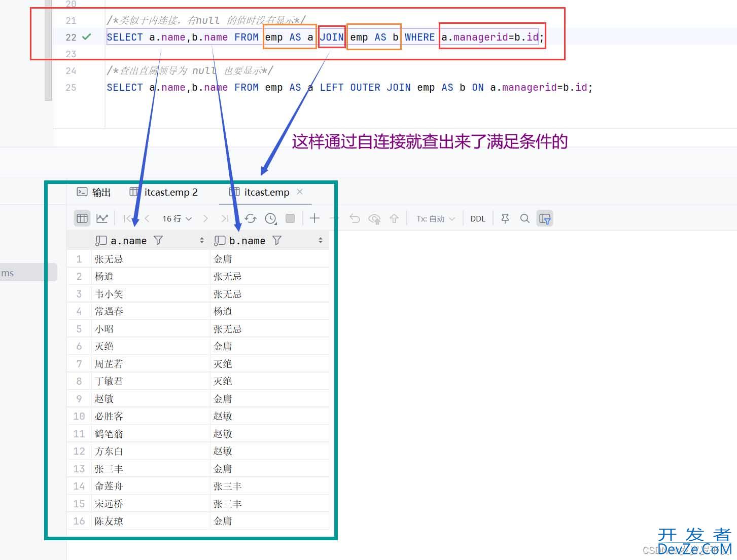This screenshot has width=737, height=560.
Task: Go to next page of results
Action: (x=205, y=218)
